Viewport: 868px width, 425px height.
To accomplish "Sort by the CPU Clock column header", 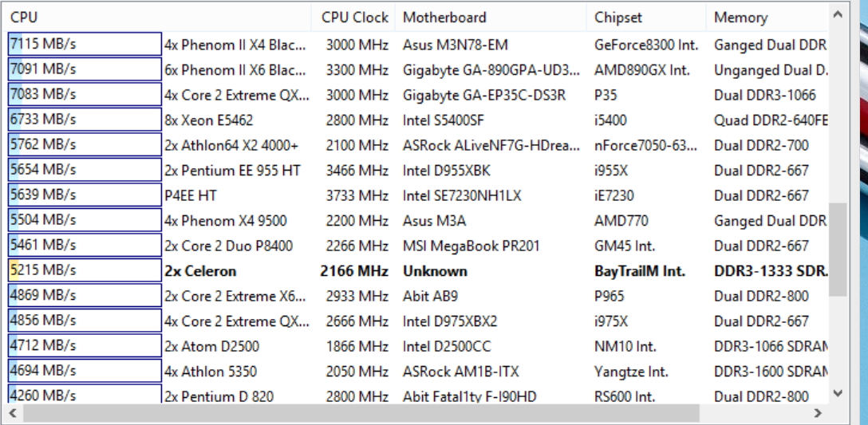I will tap(353, 18).
